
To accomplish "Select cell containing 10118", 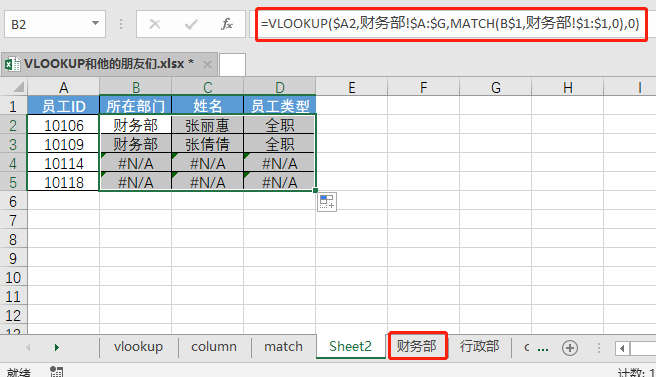I will (64, 182).
